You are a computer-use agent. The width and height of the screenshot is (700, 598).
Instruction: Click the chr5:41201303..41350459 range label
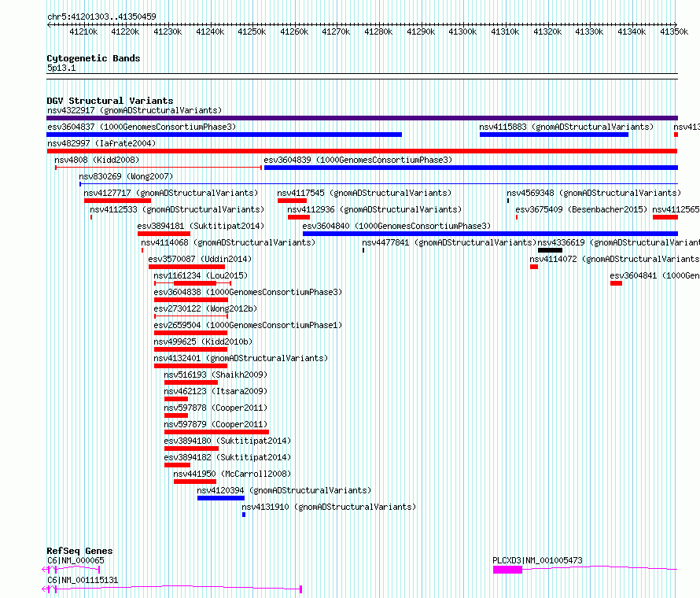101,17
